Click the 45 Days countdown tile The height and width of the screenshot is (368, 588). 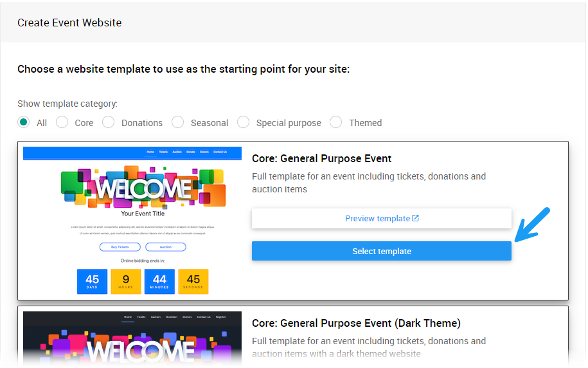pyautogui.click(x=92, y=281)
